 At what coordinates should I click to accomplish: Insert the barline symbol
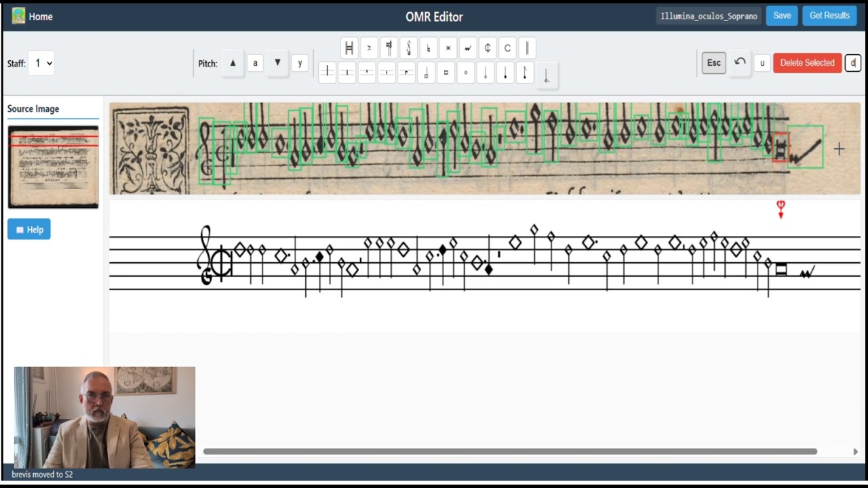(x=527, y=48)
